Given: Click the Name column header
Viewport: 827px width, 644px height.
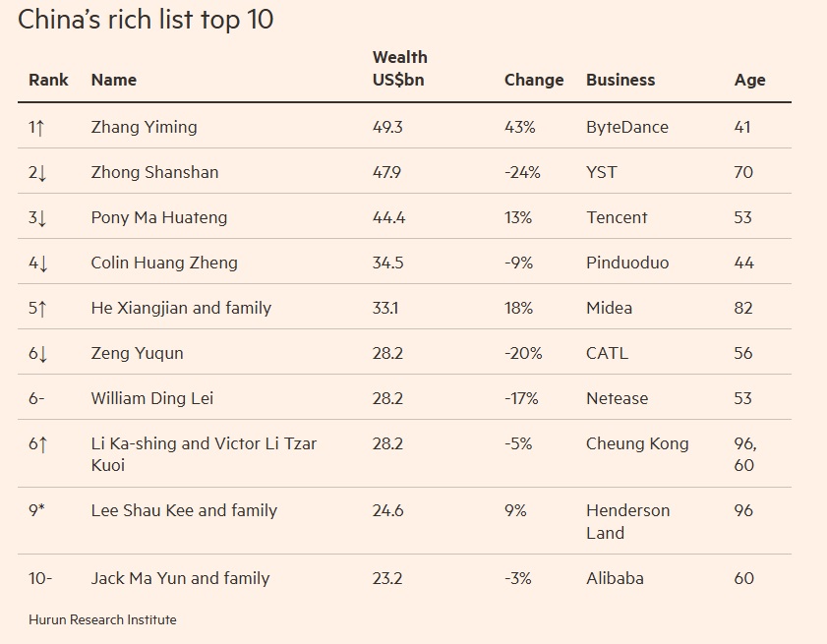Looking at the screenshot, I should 113,80.
